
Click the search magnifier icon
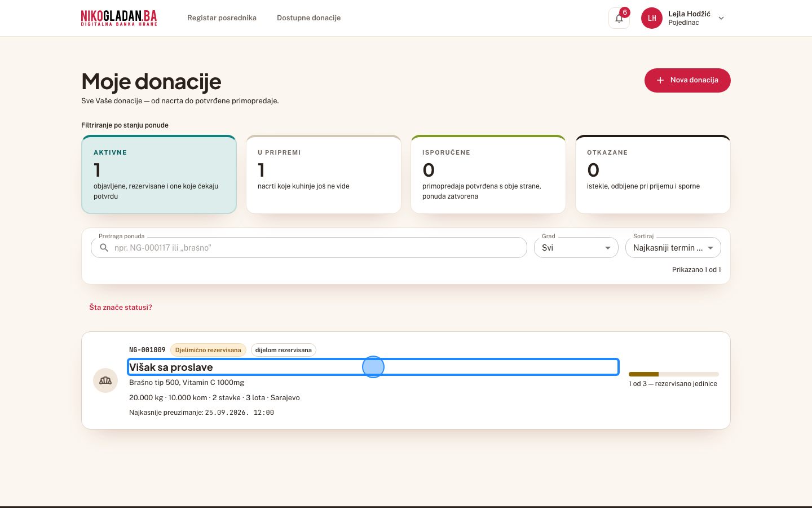tap(104, 248)
